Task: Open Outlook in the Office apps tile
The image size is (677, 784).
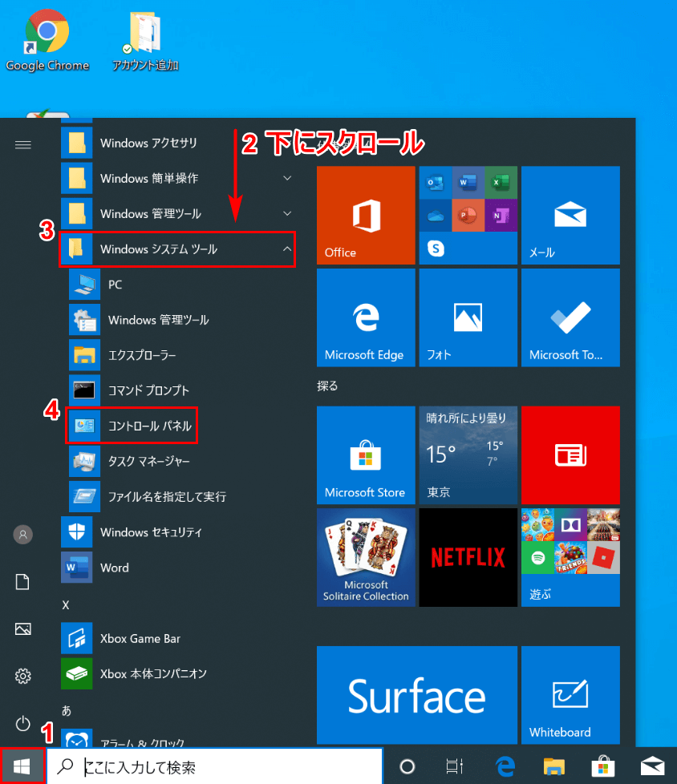Action: [x=436, y=183]
